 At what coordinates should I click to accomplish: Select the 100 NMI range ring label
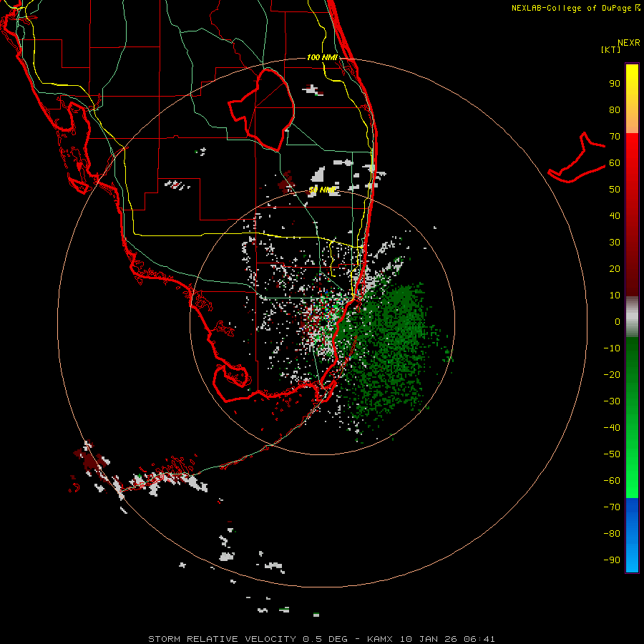[x=322, y=57]
